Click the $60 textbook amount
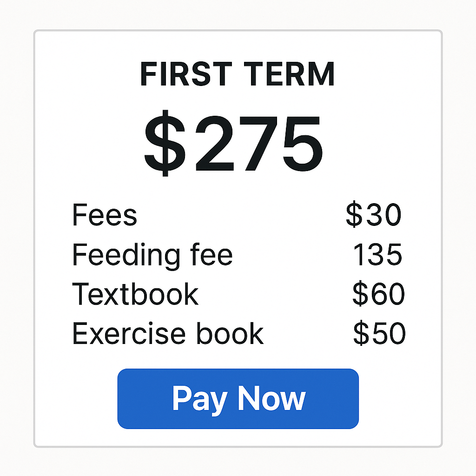The height and width of the screenshot is (476, 476). (378, 294)
